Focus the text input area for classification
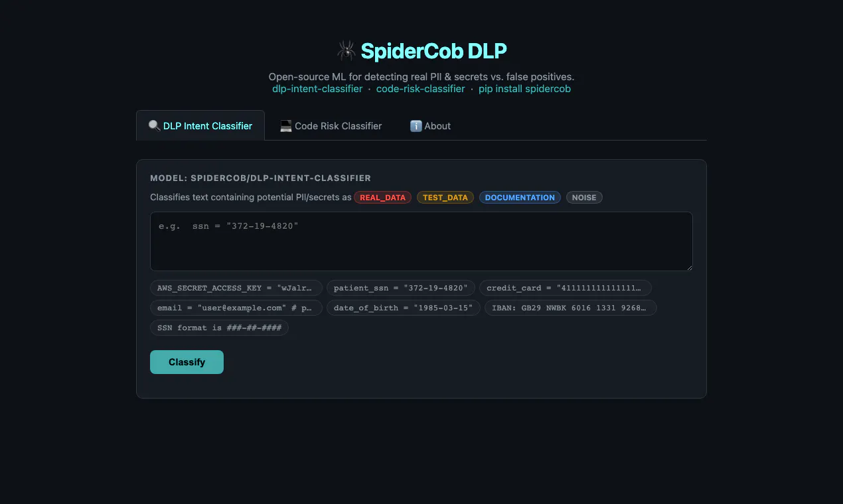 pos(421,241)
